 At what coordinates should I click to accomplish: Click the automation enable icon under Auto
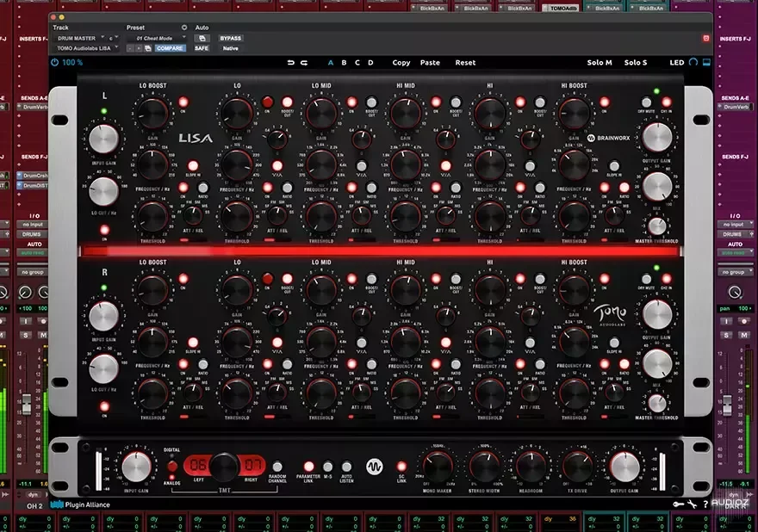pyautogui.click(x=202, y=38)
